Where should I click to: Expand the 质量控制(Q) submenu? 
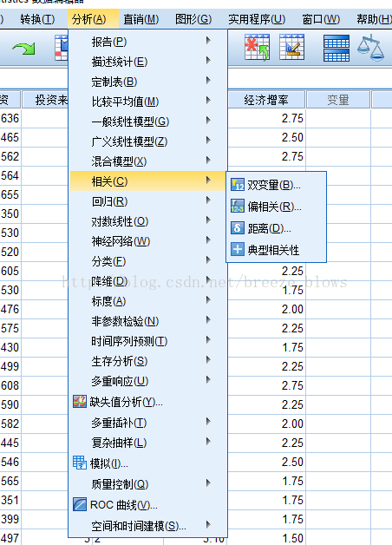[x=148, y=484]
